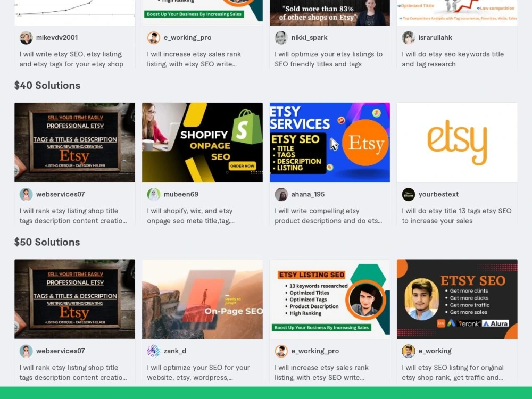The image size is (532, 399).
Task: Click yourbestext's black round avatar
Action: pos(408,194)
